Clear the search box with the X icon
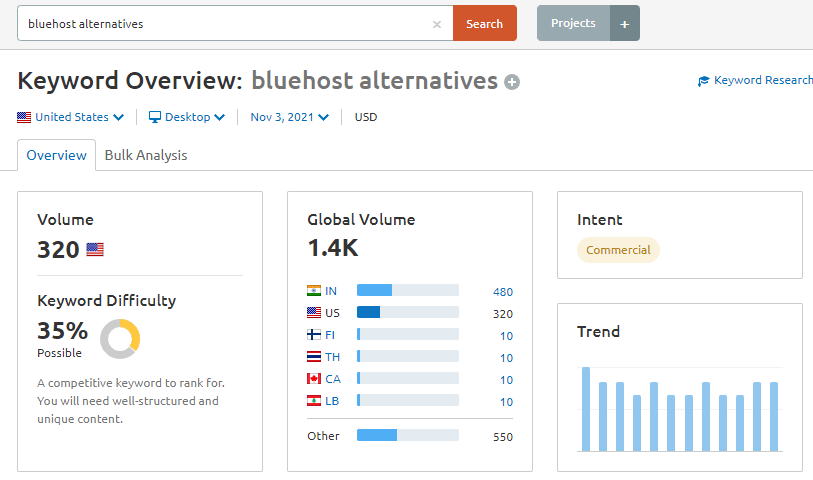Screen dimensions: 813x480 point(437,24)
